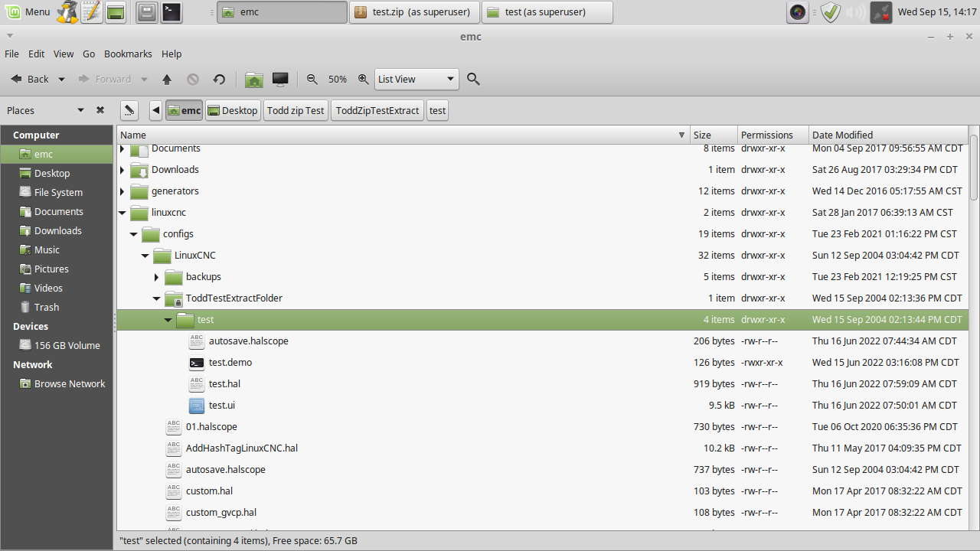
Task: Select the emc path bar button
Action: (184, 110)
